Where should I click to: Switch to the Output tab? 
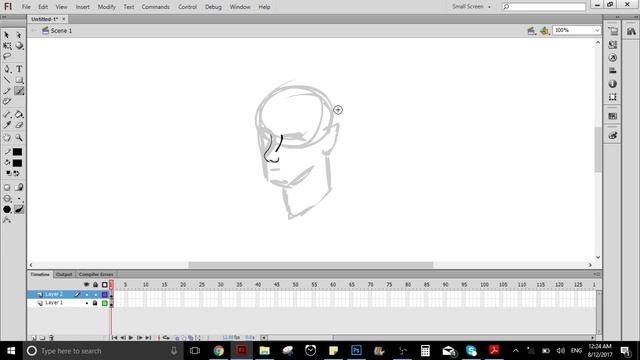64,274
